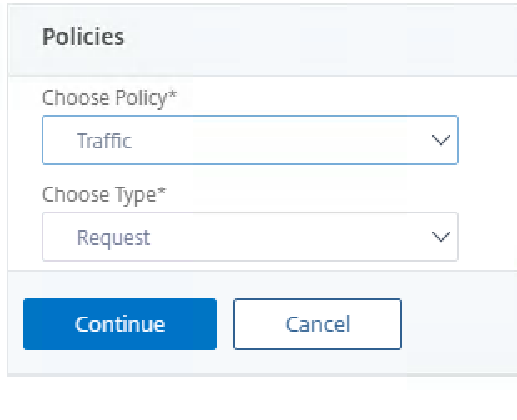Click the chevron arrow beside Traffic
This screenshot has width=517, height=420.
coord(441,140)
